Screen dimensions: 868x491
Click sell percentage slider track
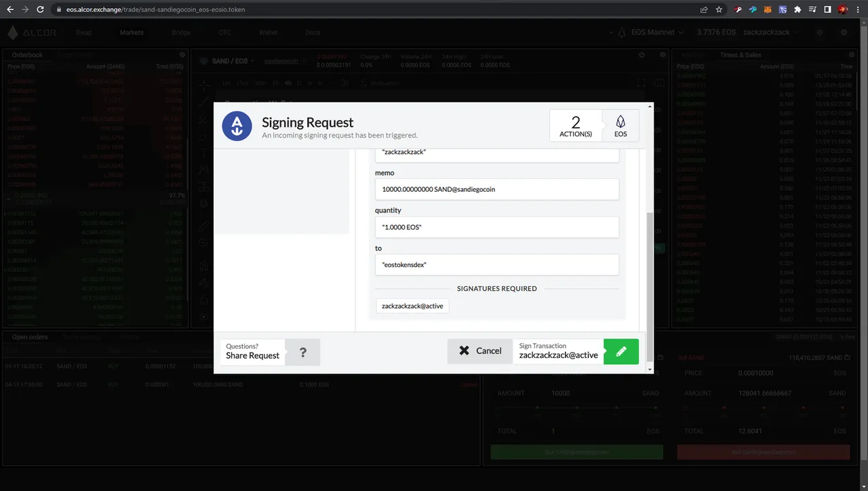coord(763,408)
